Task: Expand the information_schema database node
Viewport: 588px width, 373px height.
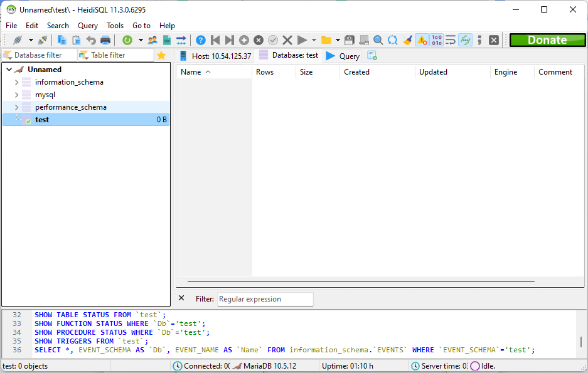Action: pos(16,82)
